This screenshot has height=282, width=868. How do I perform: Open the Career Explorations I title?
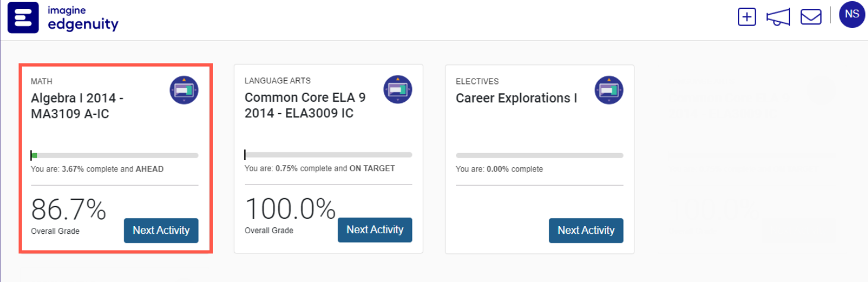pos(516,98)
